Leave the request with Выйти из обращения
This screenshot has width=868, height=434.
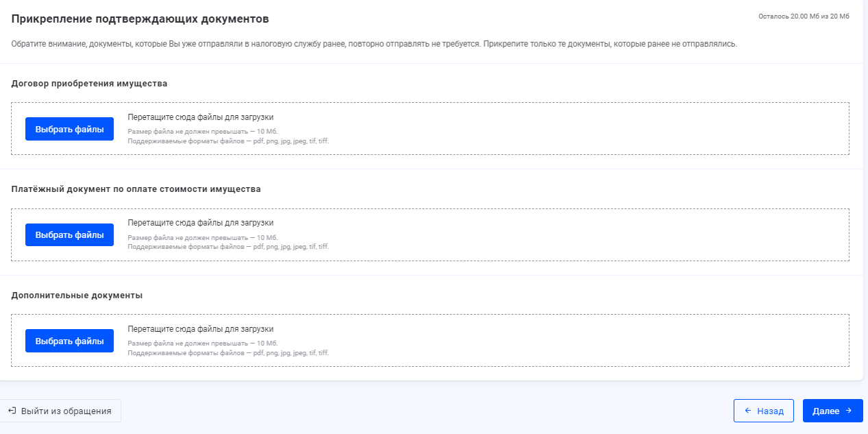(60, 411)
